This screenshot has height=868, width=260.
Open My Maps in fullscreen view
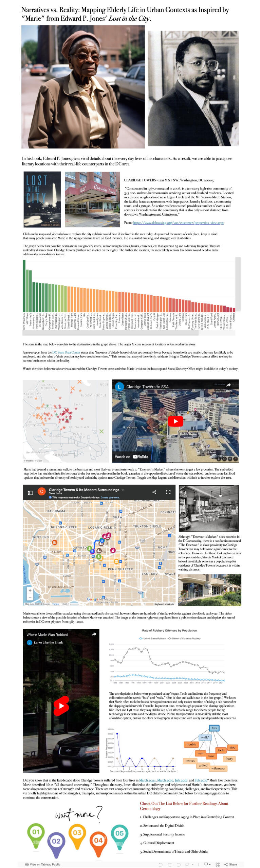(168, 492)
